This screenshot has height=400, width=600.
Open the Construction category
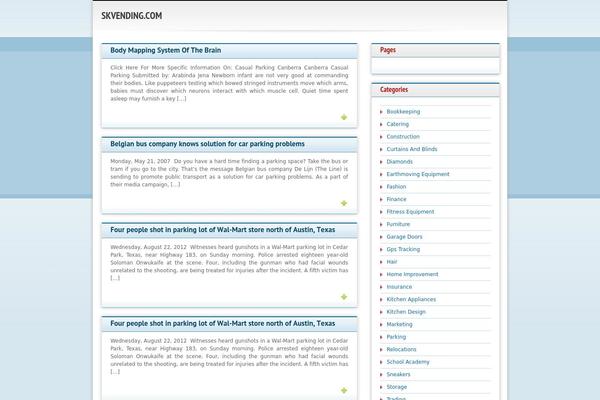(x=403, y=137)
